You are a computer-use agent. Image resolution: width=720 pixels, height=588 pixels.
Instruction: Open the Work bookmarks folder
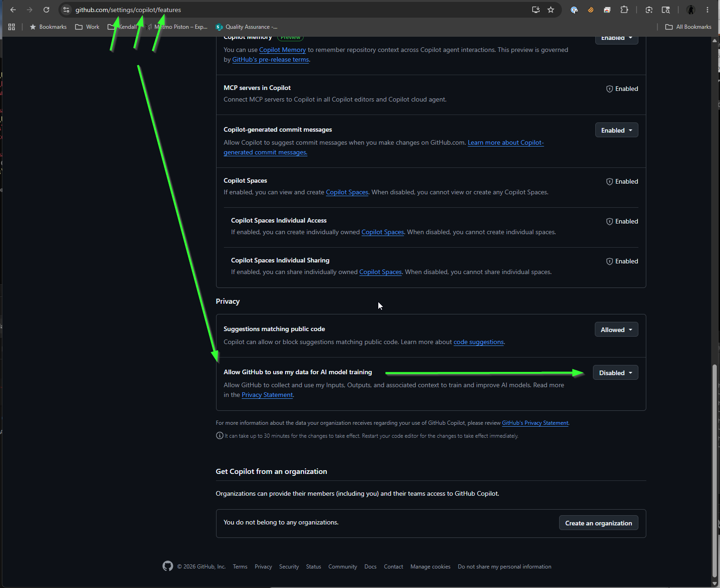[87, 27]
